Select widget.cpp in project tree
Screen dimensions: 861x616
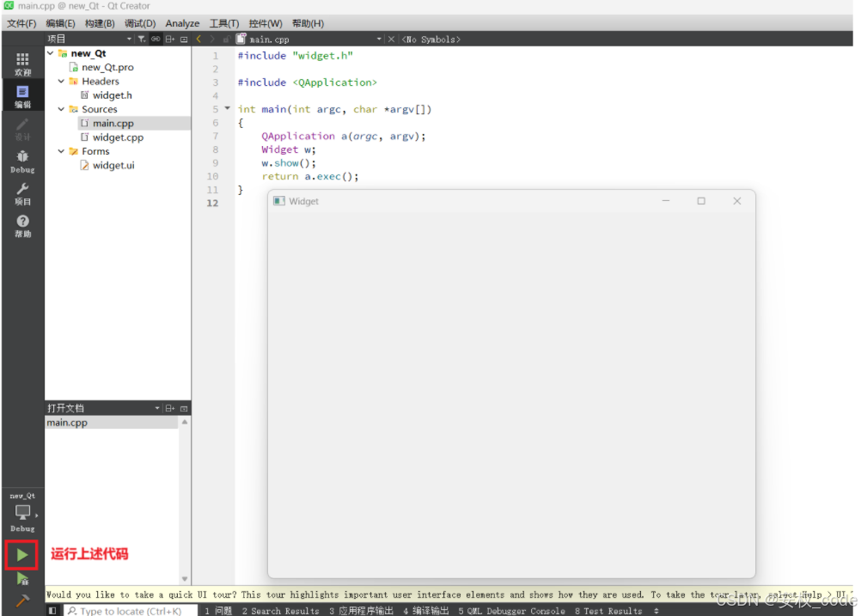(x=118, y=137)
